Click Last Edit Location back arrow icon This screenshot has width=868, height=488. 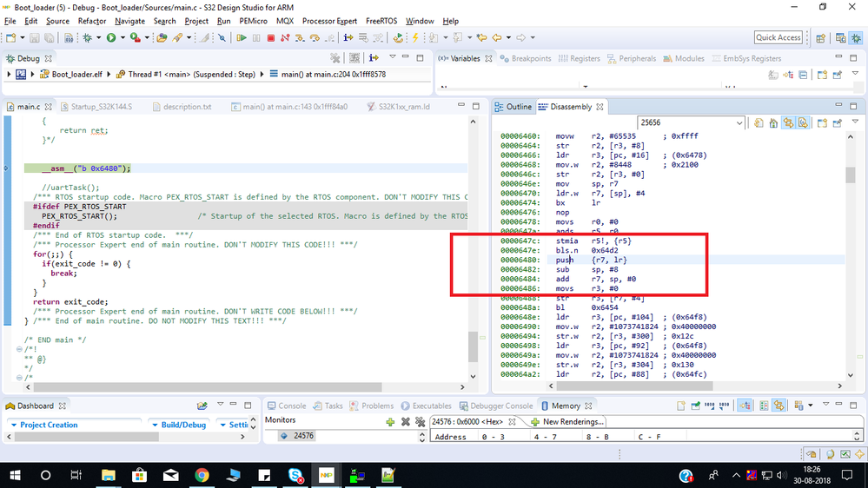click(x=481, y=37)
